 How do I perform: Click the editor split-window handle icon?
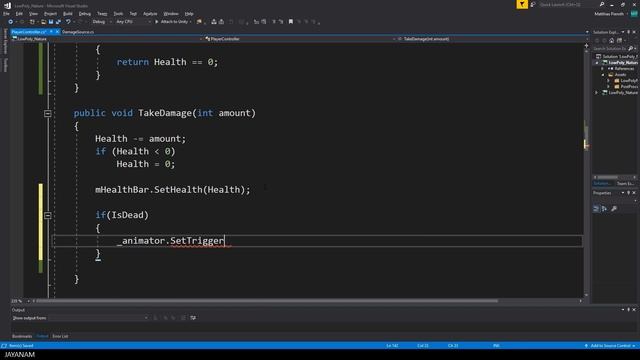[587, 46]
